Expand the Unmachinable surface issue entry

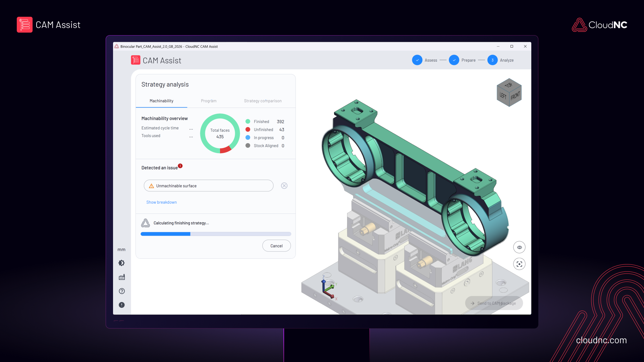coord(208,185)
